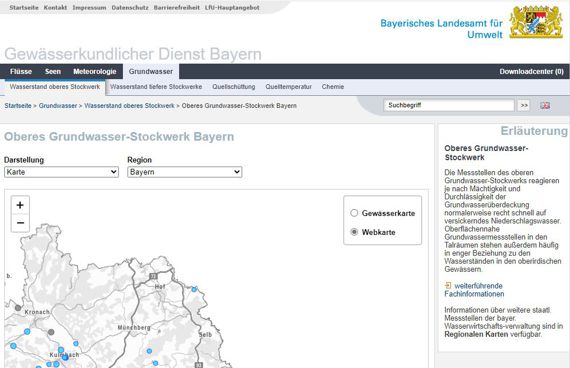Click the Bavarian coat of arms logo
This screenshot has width=570, height=368.
pos(536,21)
